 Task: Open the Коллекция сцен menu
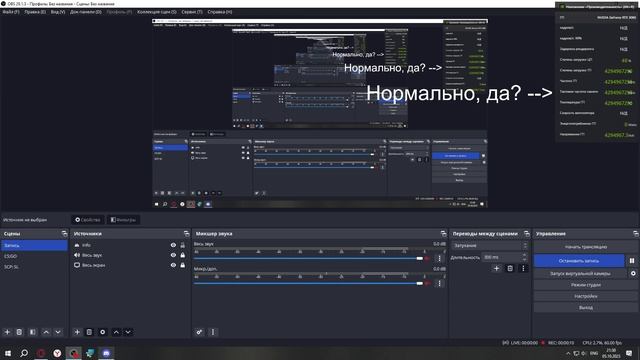pyautogui.click(x=157, y=12)
